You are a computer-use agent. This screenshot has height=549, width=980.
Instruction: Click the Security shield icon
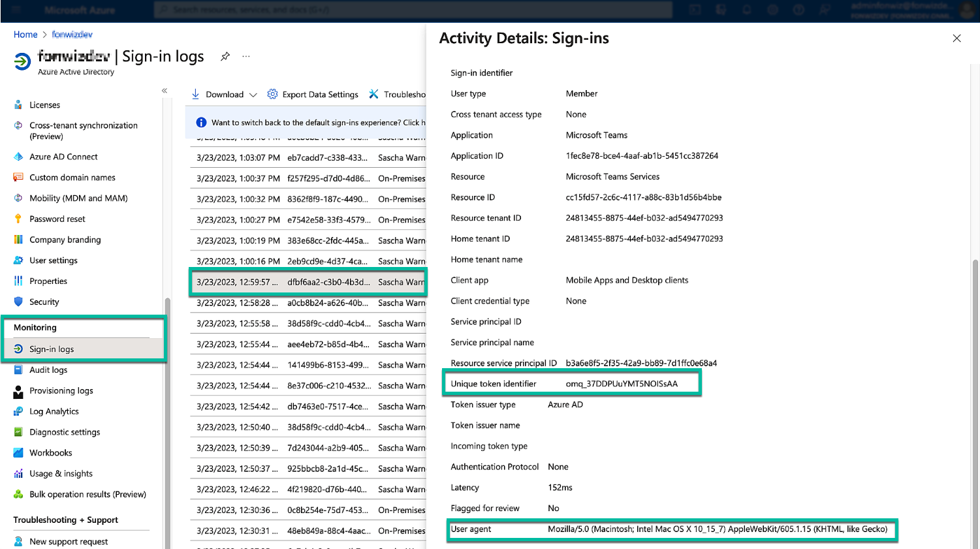[x=18, y=302]
